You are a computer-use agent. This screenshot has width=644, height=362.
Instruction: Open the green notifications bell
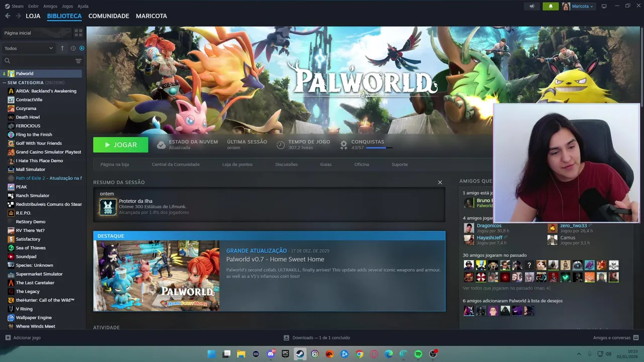[x=550, y=6]
